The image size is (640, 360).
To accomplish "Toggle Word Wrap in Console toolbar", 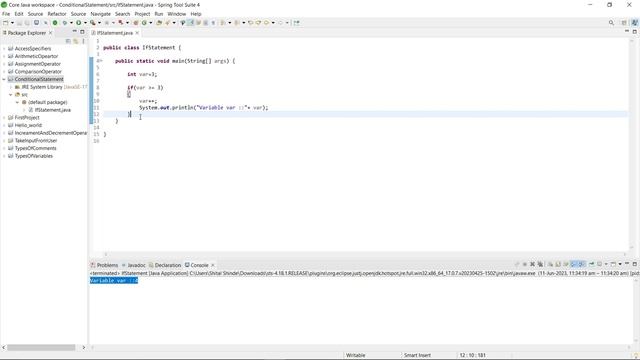I will [x=566, y=264].
